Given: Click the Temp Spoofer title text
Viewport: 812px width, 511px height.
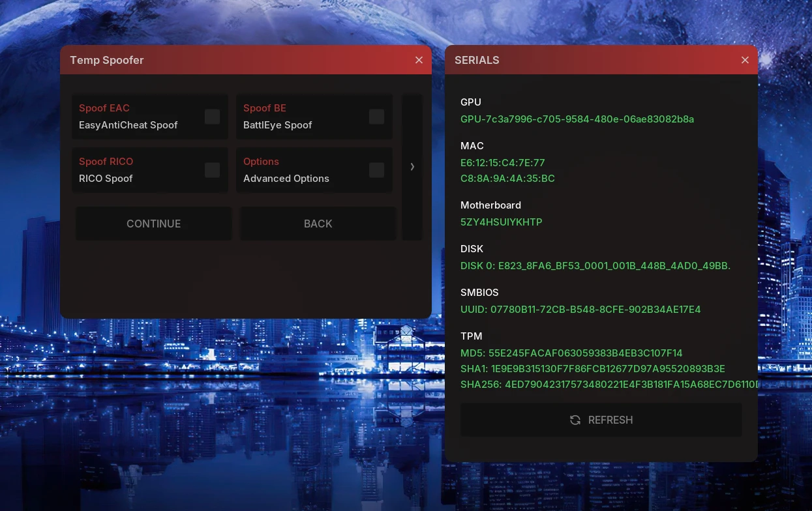Looking at the screenshot, I should (x=107, y=60).
